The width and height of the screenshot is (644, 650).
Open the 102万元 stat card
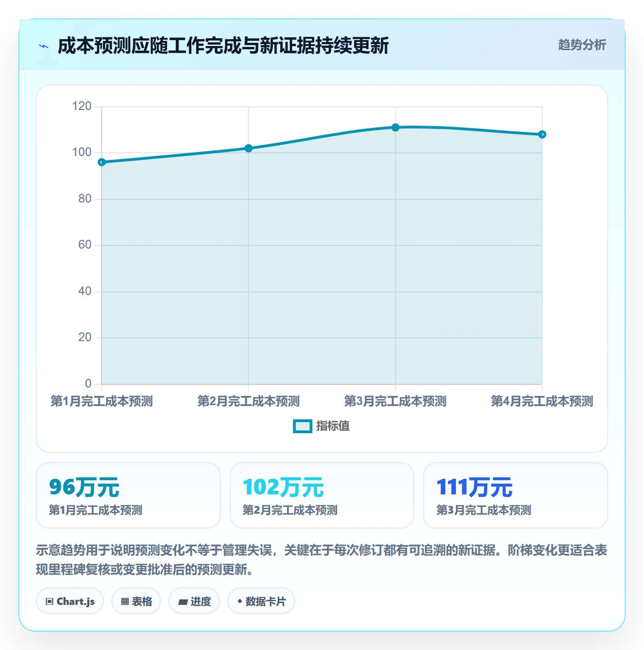[x=322, y=495]
